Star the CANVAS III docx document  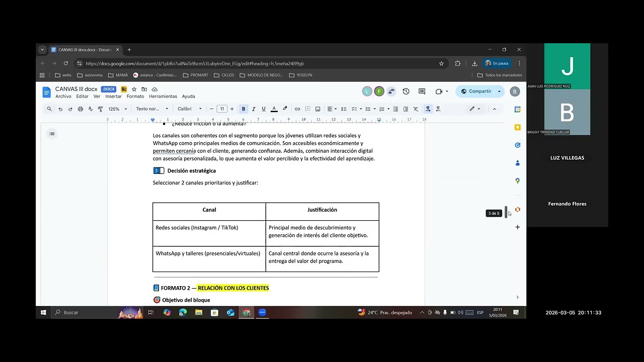coord(134,89)
